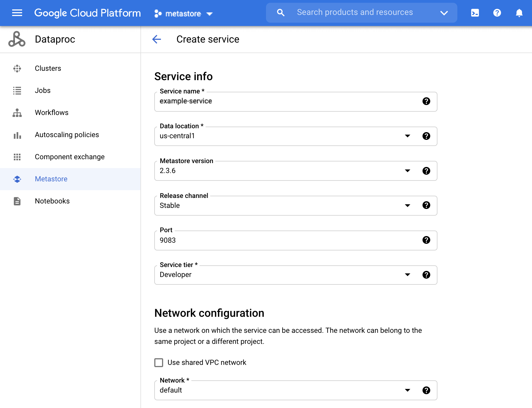Viewport: 532px width, 408px height.
Task: Click the Notebooks icon in sidebar
Action: (17, 201)
